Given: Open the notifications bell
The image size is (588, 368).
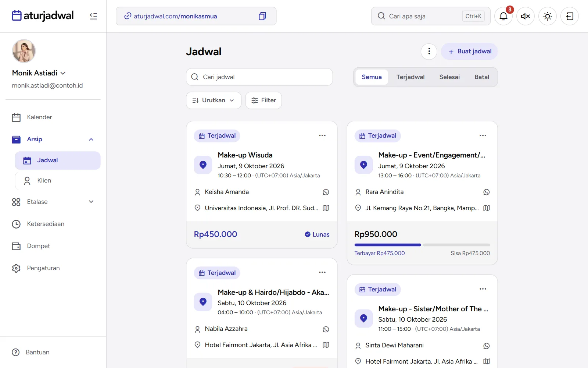Looking at the screenshot, I should point(503,16).
